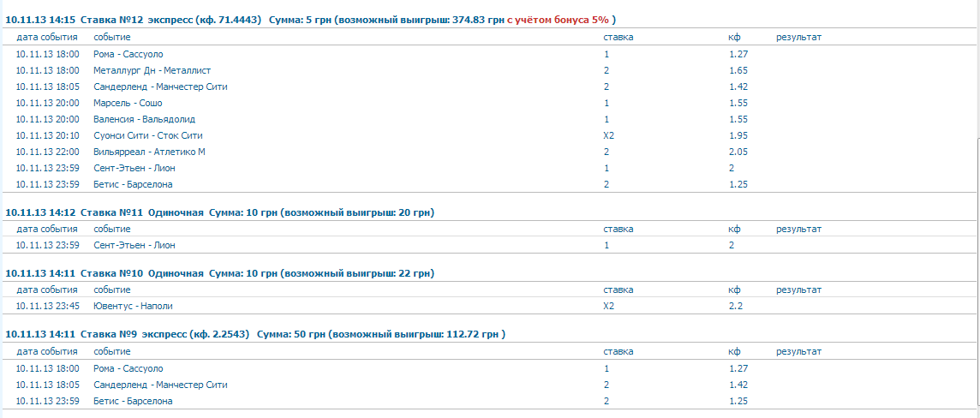980x418 pixels.
Task: Click the 1.95 coefficient for Суонси Сити
Action: tap(738, 135)
